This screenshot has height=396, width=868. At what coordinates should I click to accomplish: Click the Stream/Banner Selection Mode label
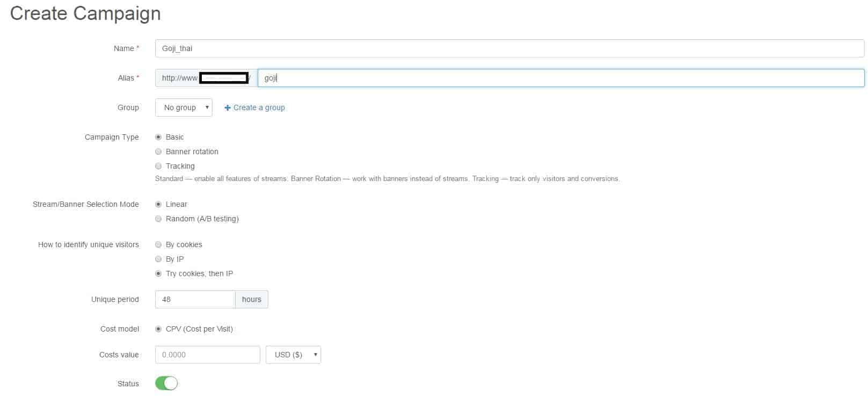86,204
